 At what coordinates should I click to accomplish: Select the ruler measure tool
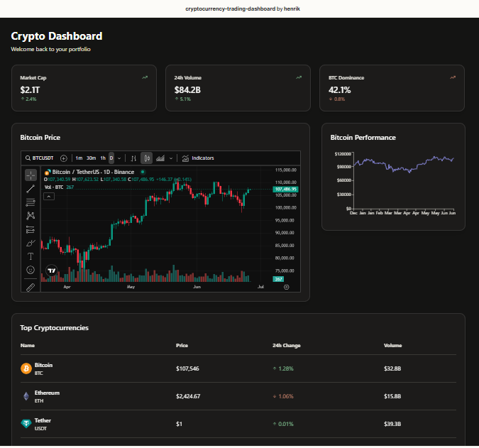[31, 287]
